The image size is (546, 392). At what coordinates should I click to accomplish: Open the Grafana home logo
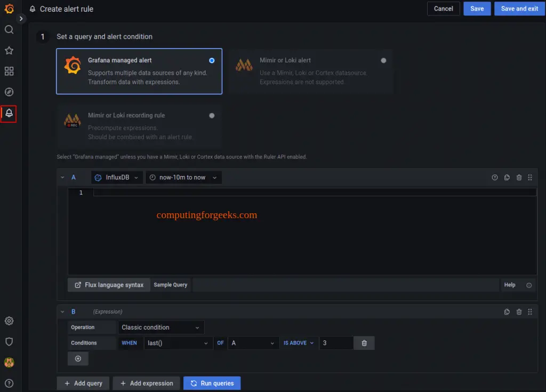[9, 9]
